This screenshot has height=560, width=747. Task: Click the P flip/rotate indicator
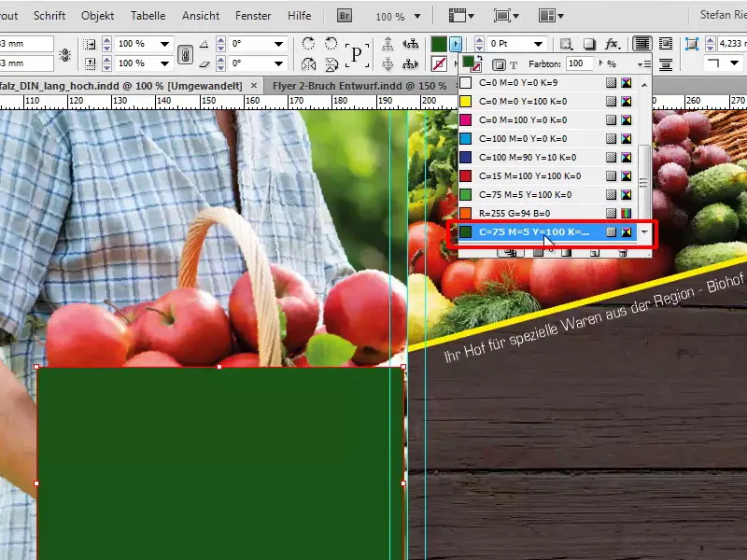pyautogui.click(x=357, y=54)
